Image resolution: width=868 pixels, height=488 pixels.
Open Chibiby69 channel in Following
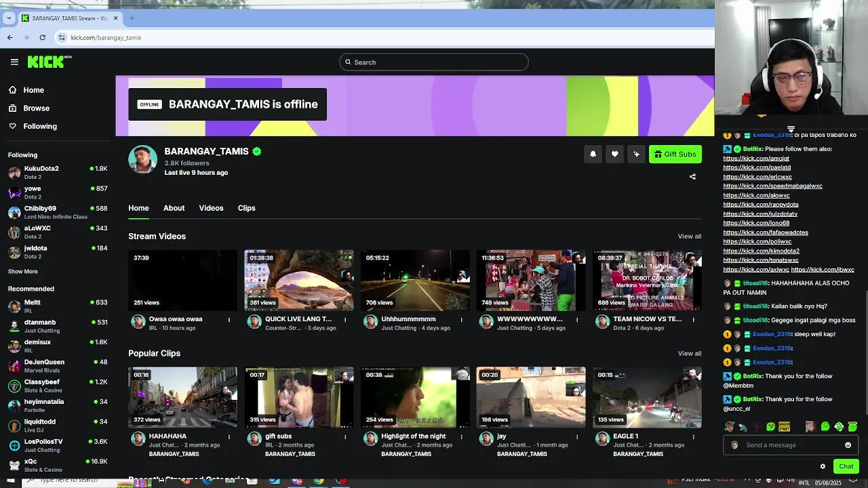point(58,212)
